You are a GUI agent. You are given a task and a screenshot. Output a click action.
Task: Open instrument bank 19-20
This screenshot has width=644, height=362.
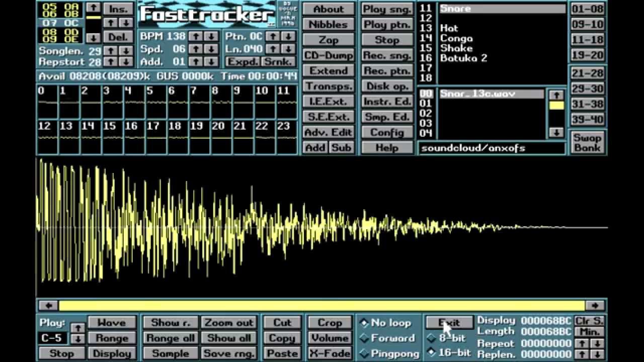(587, 55)
